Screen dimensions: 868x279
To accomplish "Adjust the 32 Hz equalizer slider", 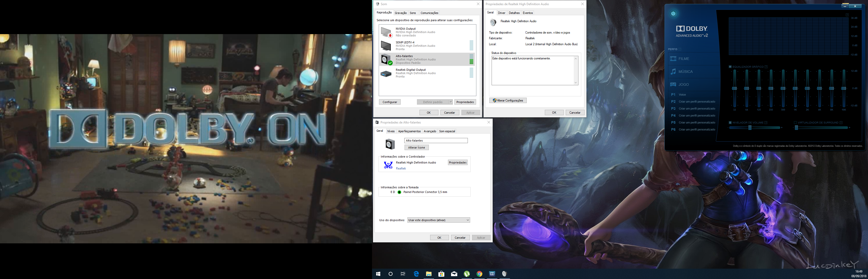I will [734, 88].
